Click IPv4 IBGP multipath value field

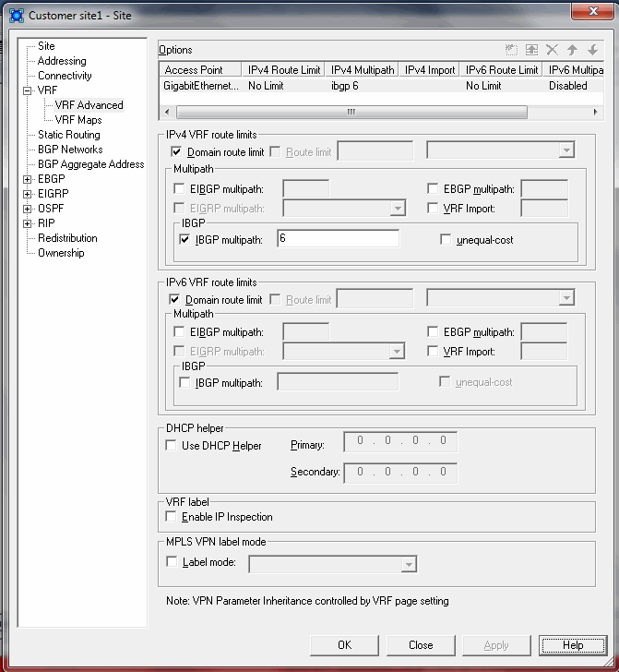[x=338, y=238]
